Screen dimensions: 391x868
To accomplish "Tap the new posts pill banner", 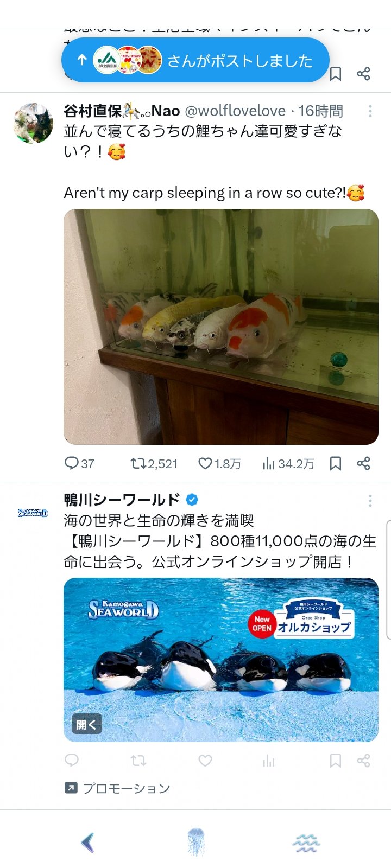I will tap(195, 60).
